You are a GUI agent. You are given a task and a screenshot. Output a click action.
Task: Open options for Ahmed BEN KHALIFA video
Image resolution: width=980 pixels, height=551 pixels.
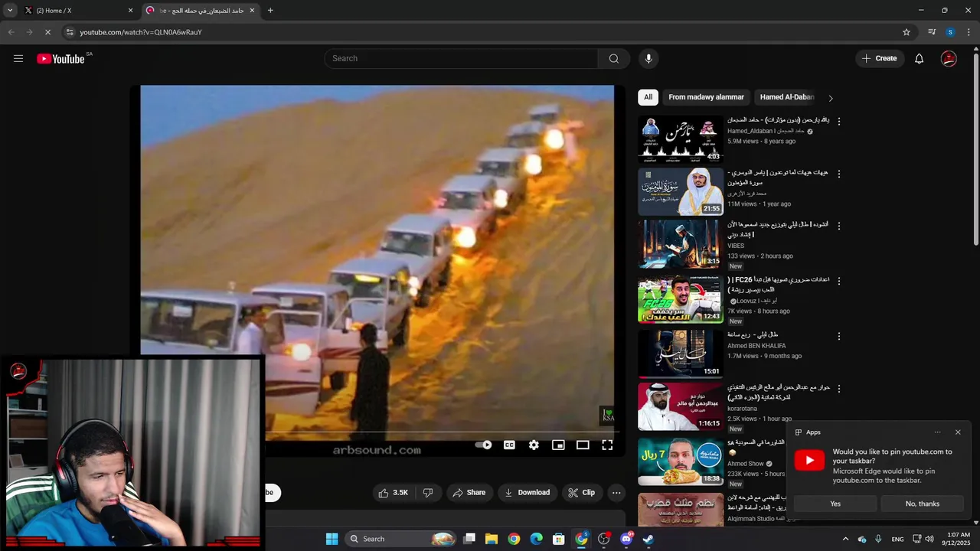(839, 336)
